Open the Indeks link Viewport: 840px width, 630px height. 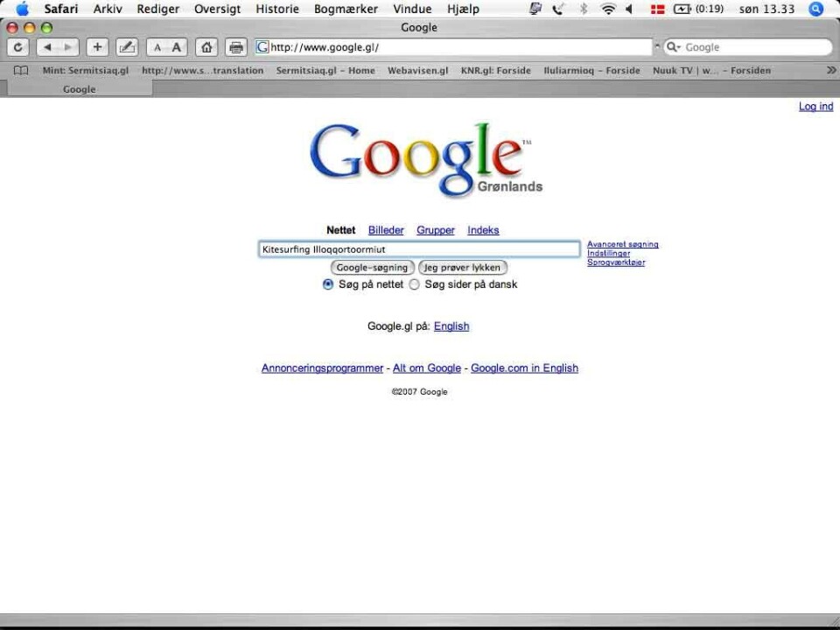(x=483, y=230)
